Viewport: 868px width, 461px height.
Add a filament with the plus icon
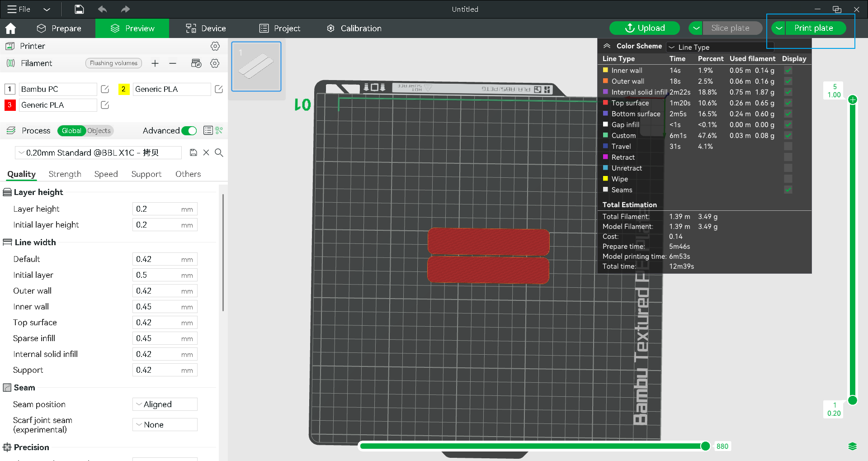[x=155, y=63]
